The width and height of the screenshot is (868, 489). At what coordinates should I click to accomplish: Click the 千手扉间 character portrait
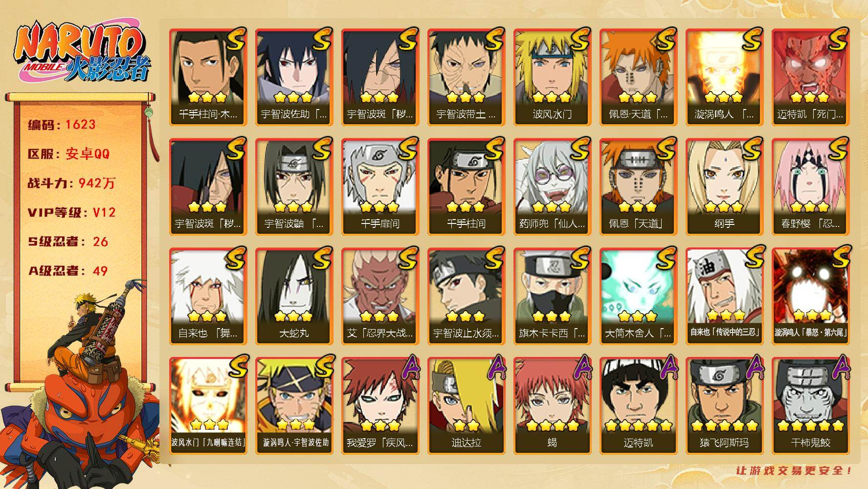(x=380, y=186)
